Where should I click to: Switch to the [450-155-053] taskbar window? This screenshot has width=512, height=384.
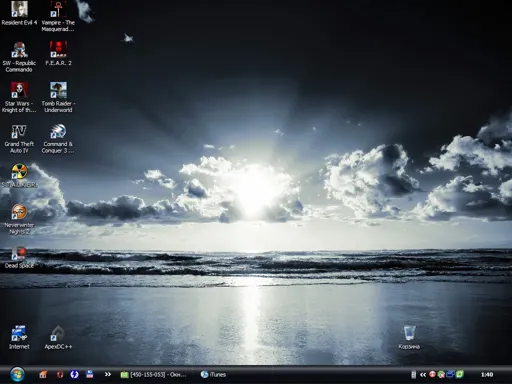coord(154,375)
